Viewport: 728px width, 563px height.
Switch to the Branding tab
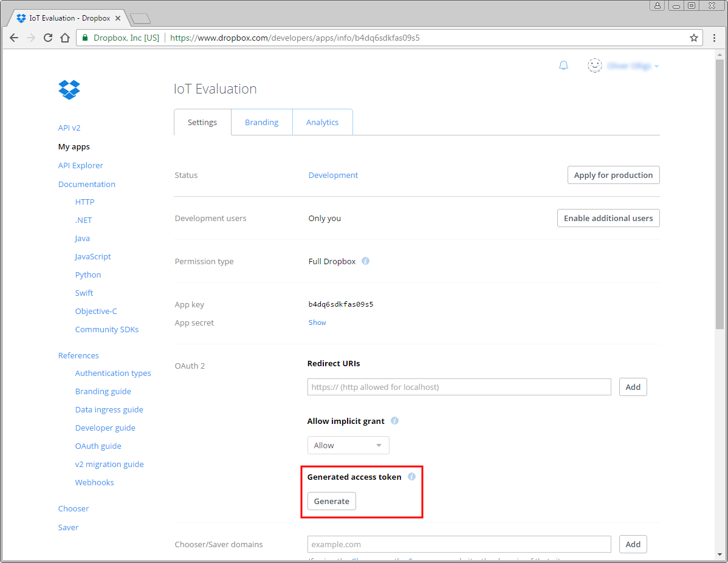pyautogui.click(x=262, y=122)
